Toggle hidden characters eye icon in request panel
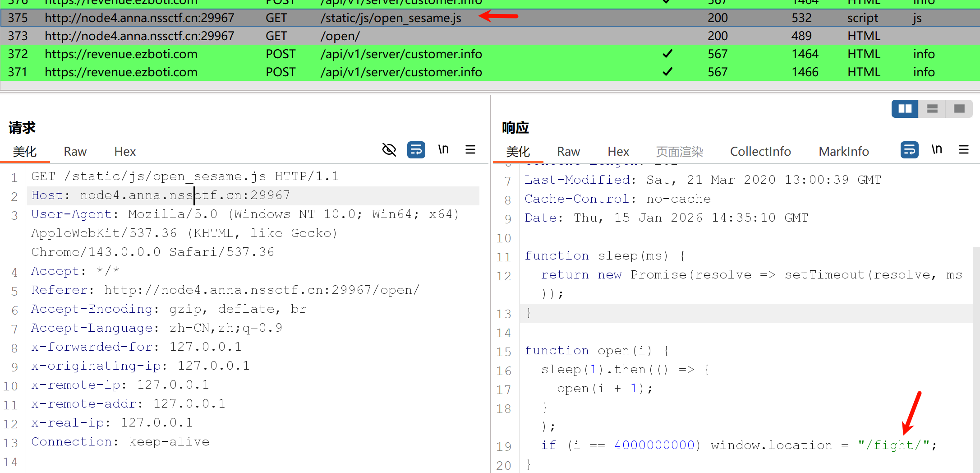 click(x=389, y=149)
